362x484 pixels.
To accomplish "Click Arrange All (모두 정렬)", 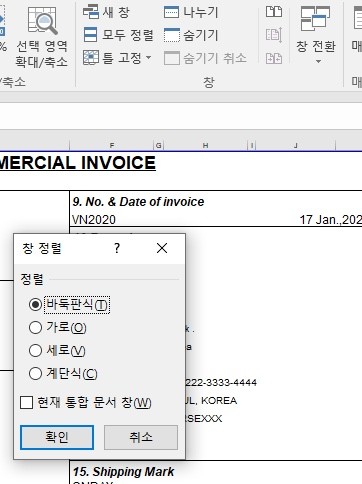I will click(x=118, y=35).
